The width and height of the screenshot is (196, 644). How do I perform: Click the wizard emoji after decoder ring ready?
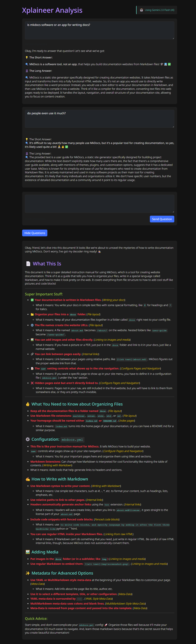[x=99, y=251]
